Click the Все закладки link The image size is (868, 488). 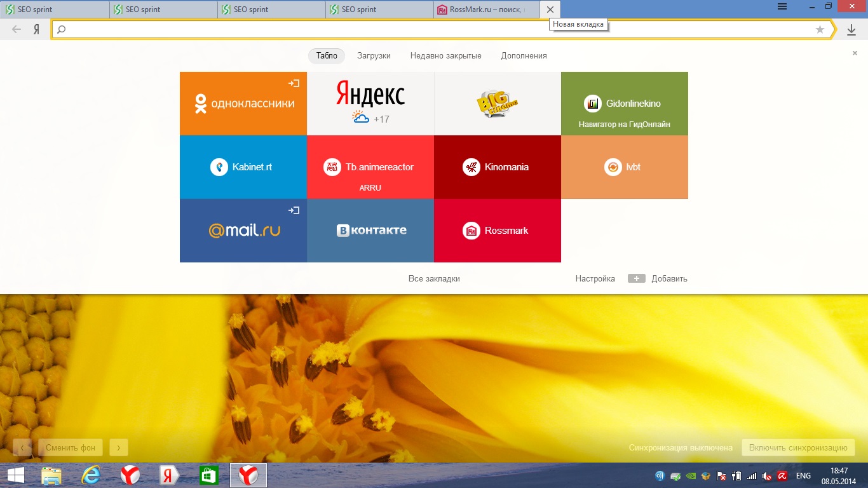(434, 279)
